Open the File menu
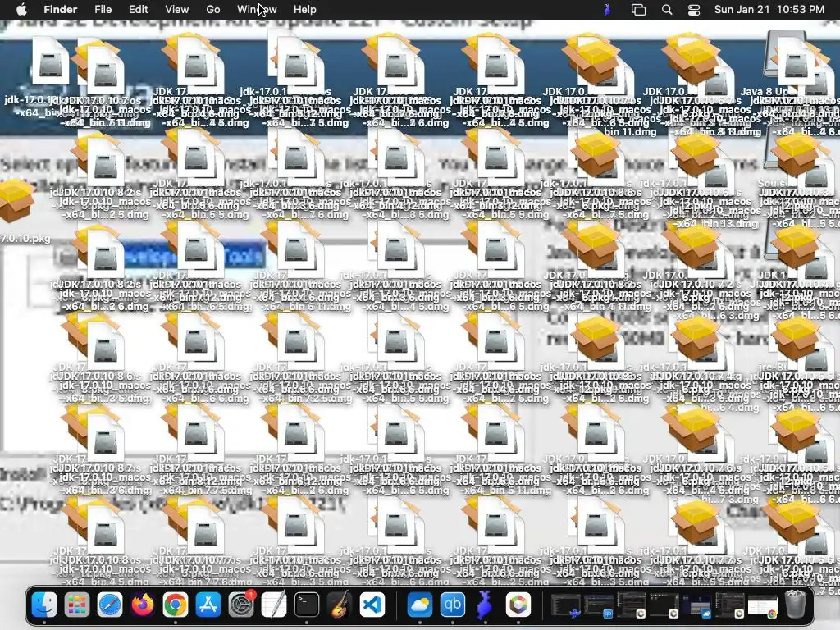Image resolution: width=840 pixels, height=630 pixels. pyautogui.click(x=103, y=10)
